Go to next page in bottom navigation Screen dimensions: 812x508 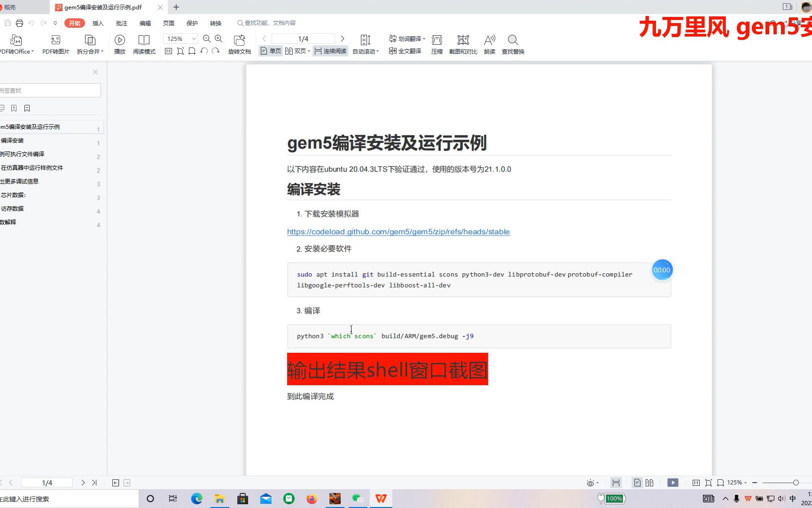click(x=83, y=483)
